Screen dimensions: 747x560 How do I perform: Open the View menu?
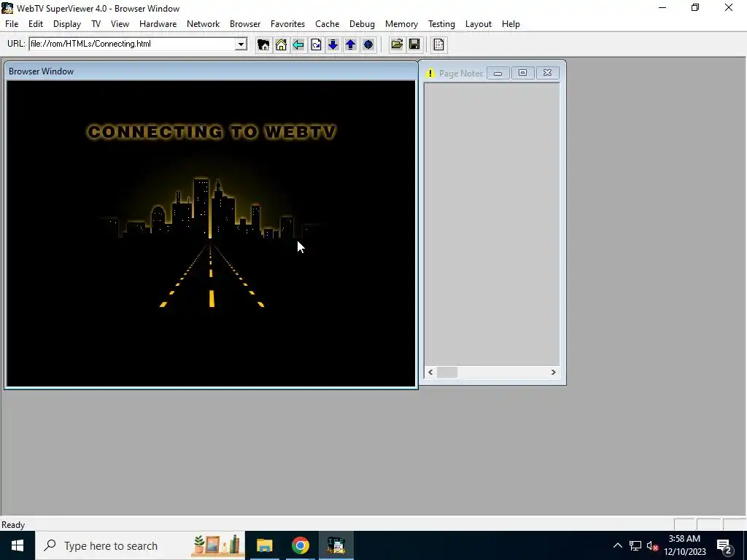(120, 24)
